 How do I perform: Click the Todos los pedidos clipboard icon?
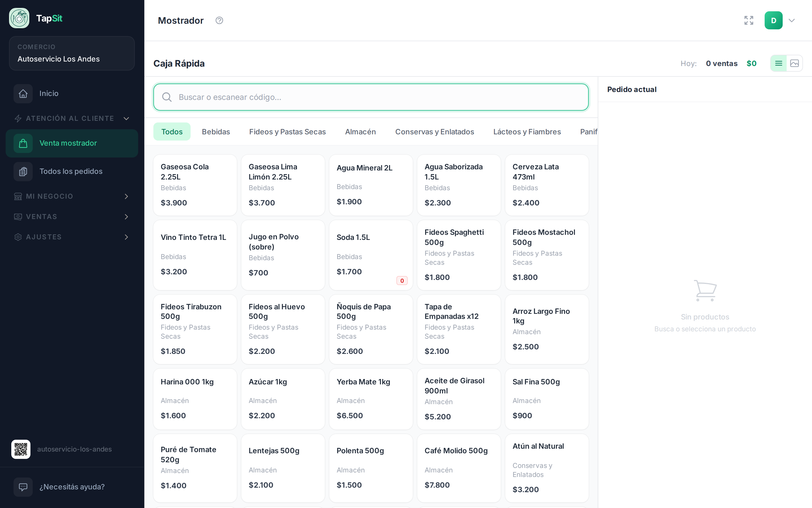click(x=23, y=171)
